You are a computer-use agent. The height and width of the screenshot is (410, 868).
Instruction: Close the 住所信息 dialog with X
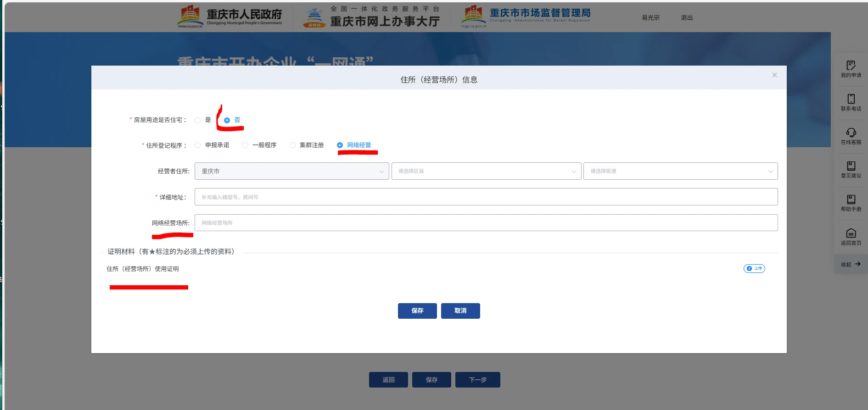[774, 75]
